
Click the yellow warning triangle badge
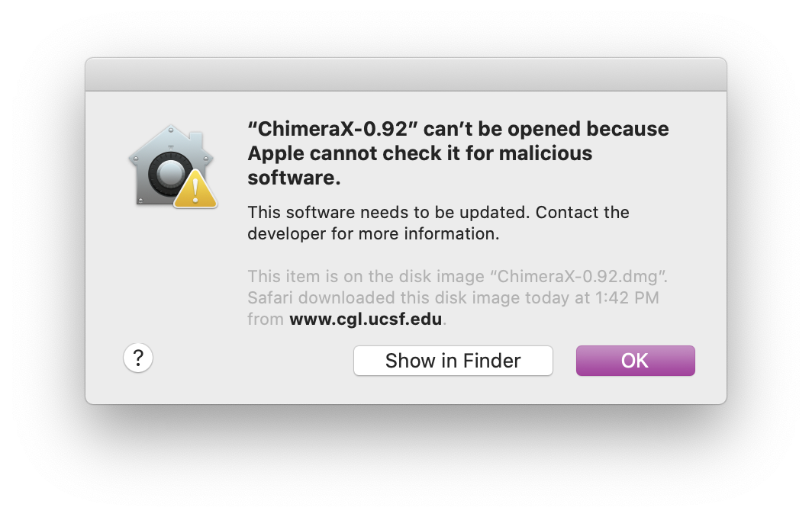[194, 189]
